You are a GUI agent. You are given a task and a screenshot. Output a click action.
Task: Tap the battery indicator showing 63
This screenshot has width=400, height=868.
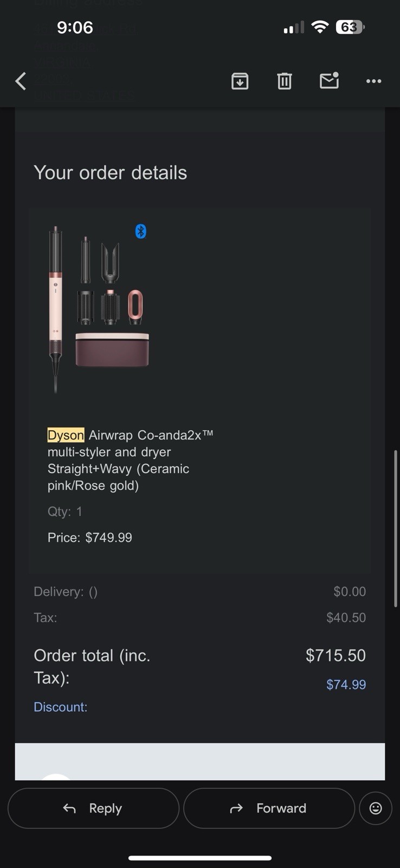pos(350,27)
